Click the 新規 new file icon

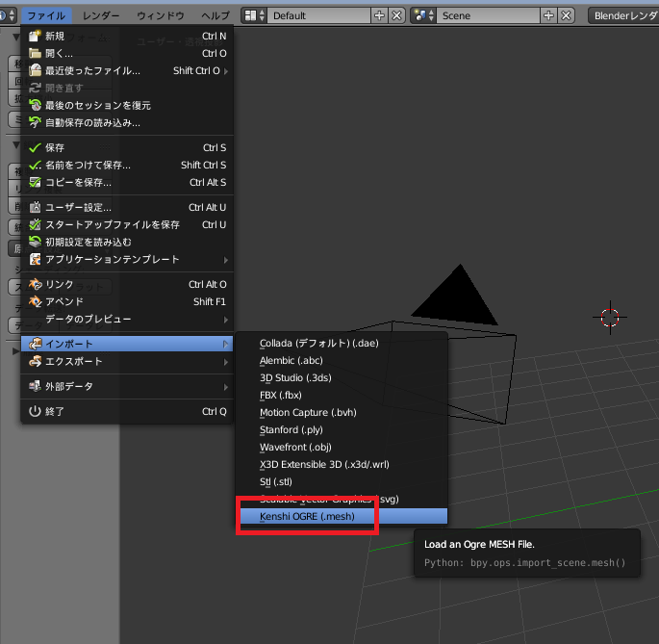(35, 36)
